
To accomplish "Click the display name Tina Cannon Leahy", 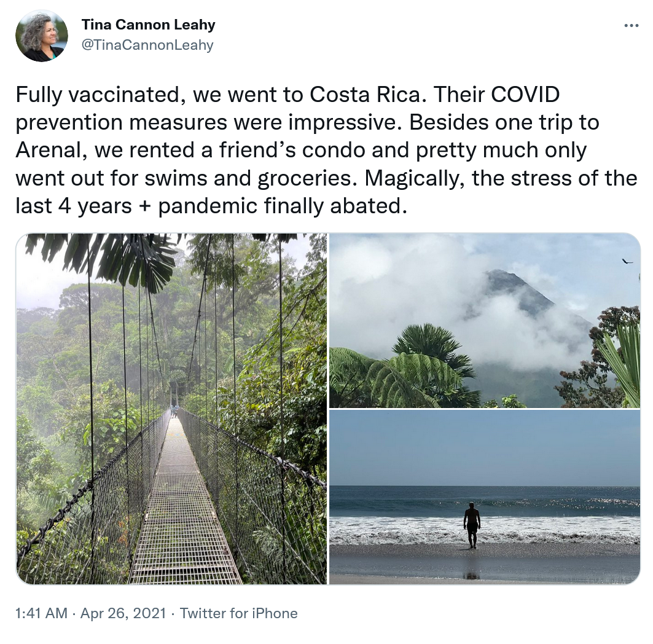I will coord(148,25).
